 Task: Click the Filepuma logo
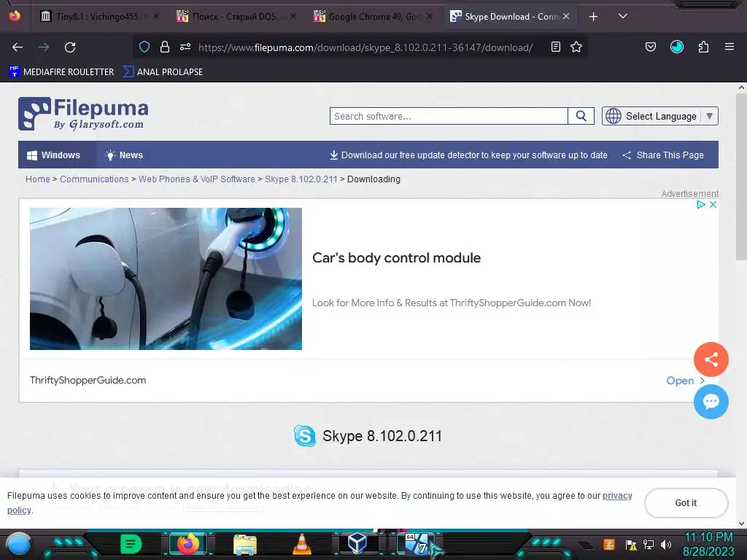pos(83,114)
